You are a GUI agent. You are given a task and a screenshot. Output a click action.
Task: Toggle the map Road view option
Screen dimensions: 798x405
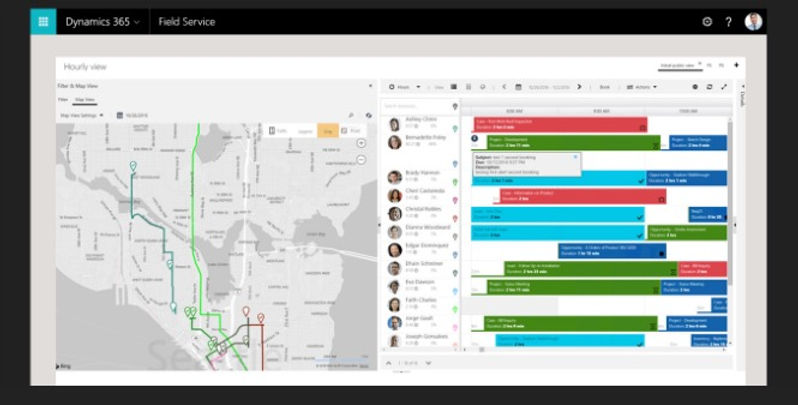click(350, 131)
